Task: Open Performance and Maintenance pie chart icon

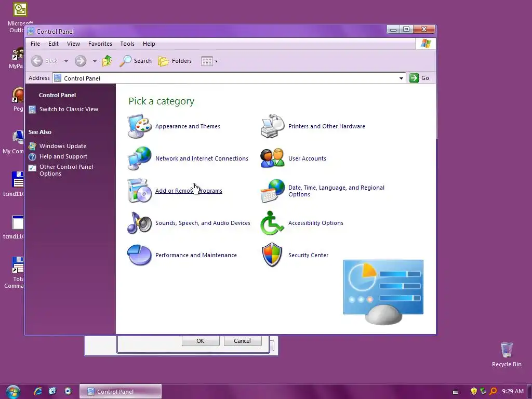Action: click(139, 255)
